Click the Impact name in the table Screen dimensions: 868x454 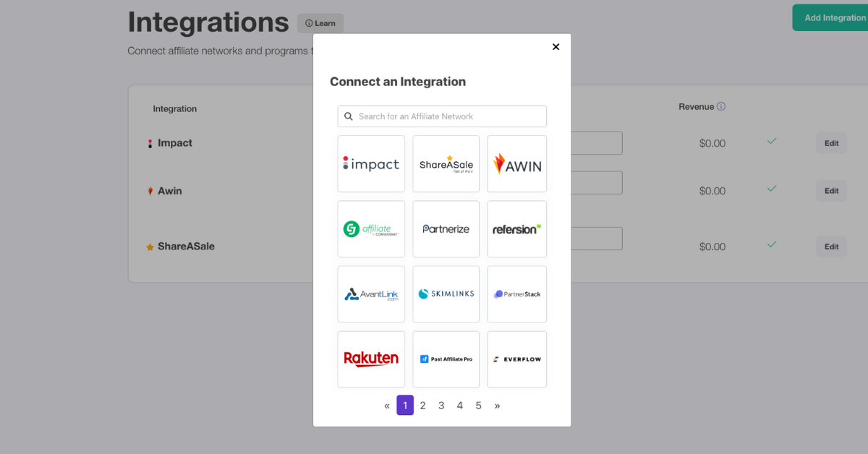coord(175,143)
